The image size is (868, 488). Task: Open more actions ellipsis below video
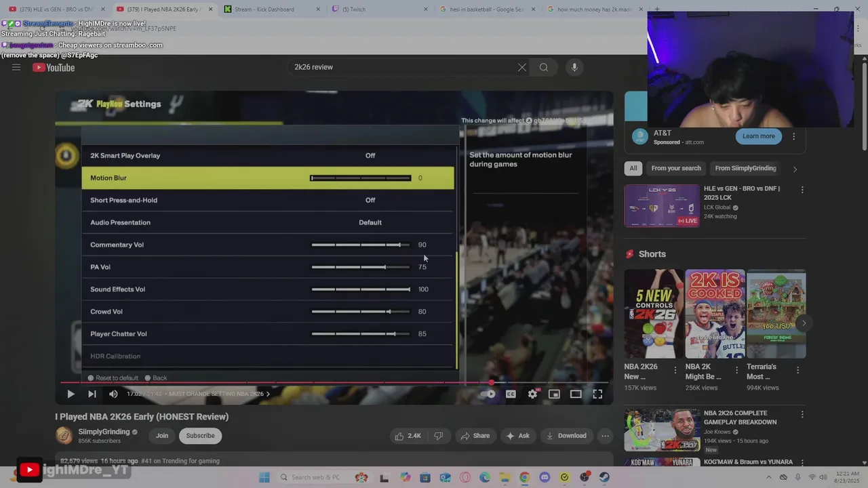606,436
